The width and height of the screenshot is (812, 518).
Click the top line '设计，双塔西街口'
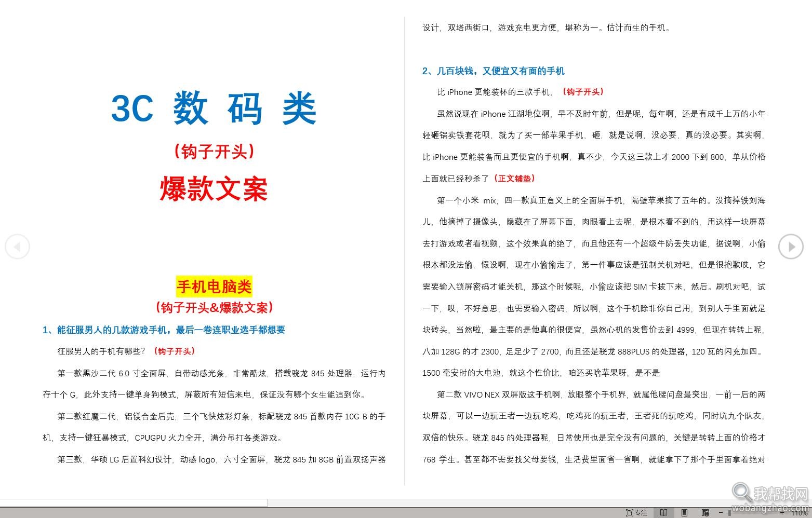coord(548,28)
